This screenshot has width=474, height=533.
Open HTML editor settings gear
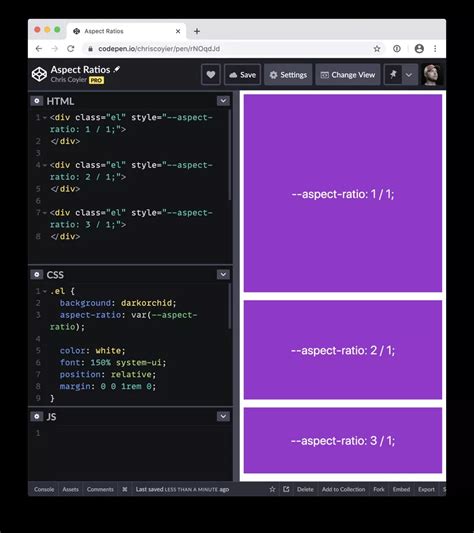point(37,101)
